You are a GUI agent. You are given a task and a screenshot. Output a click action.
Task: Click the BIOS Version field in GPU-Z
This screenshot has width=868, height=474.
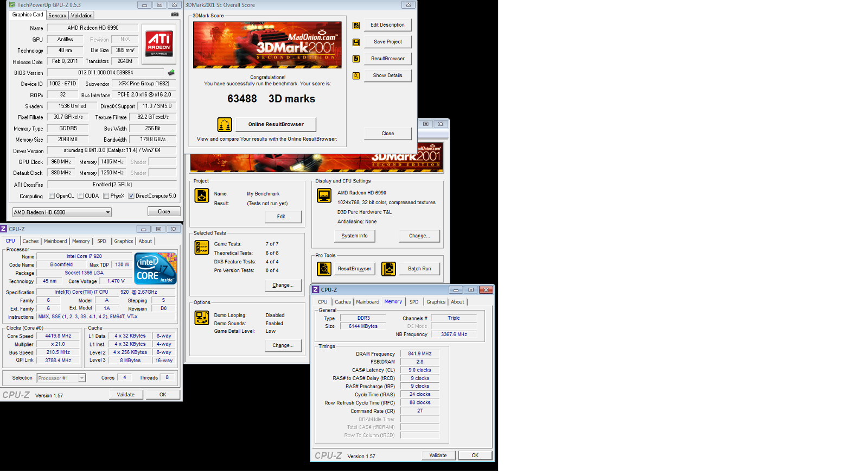coord(105,72)
